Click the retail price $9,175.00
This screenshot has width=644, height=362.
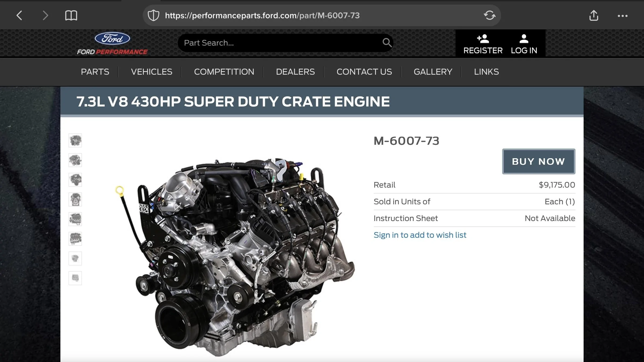pos(557,185)
